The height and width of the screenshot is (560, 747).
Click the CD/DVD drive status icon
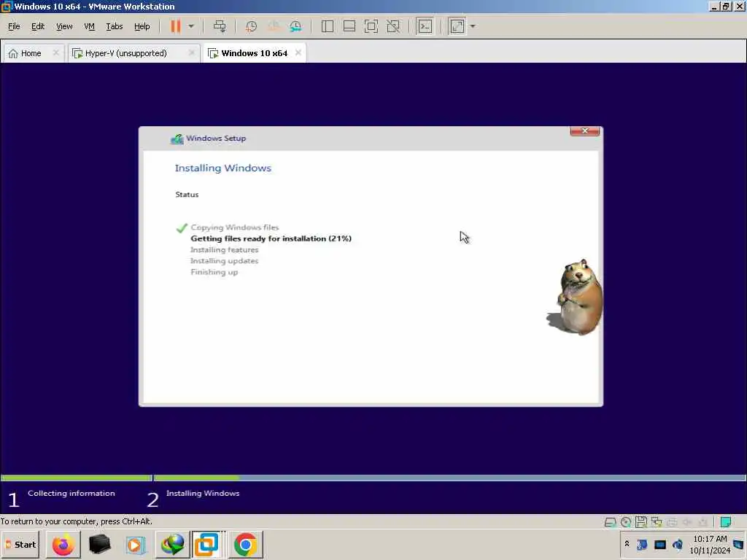tap(626, 522)
